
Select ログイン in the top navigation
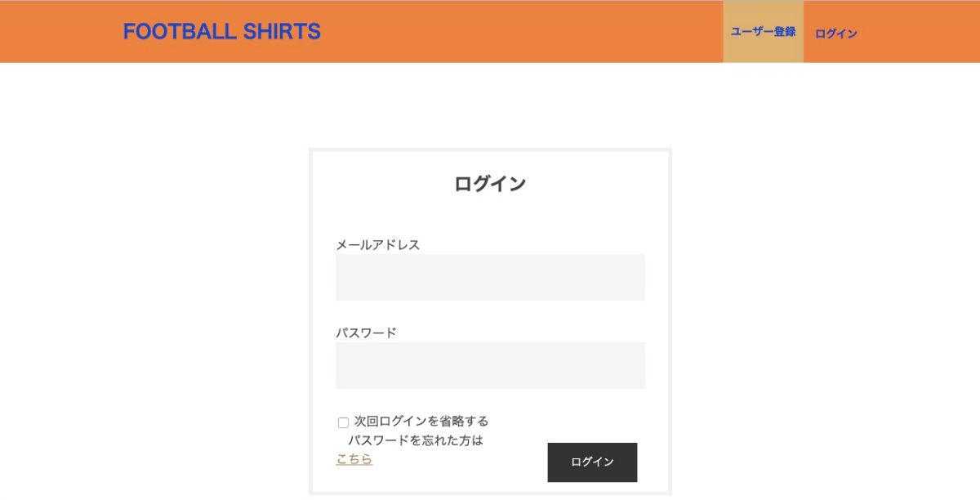click(836, 33)
